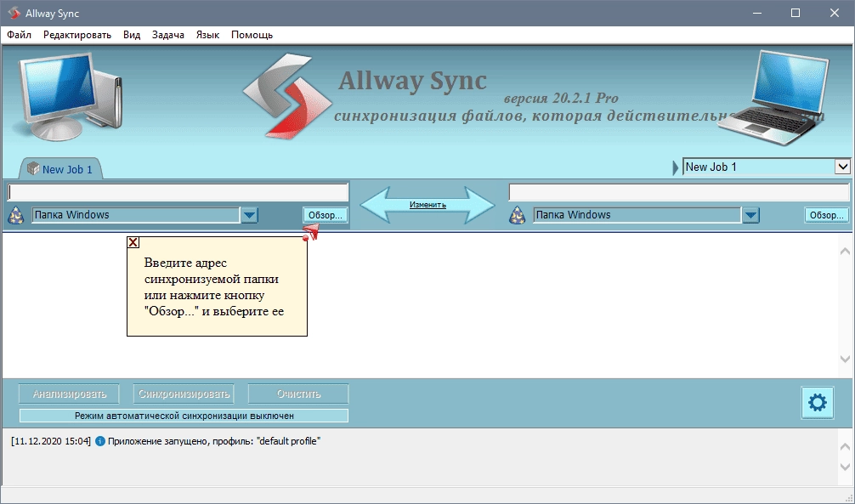855x504 pixels.
Task: Click the laptop icon in the banner
Action: pos(773,97)
